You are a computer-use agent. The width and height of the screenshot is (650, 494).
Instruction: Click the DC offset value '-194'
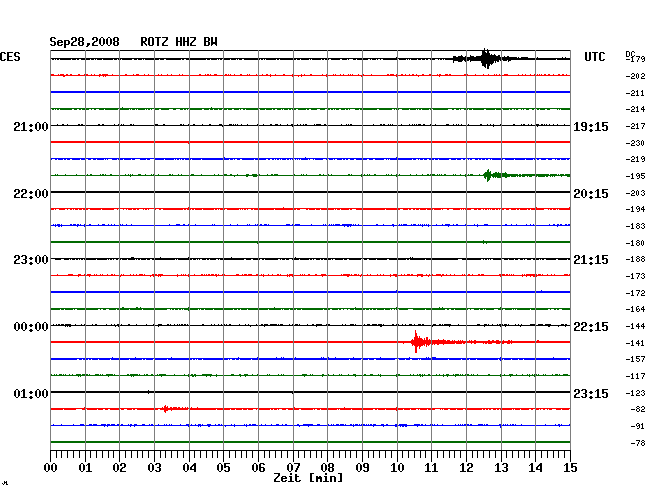click(x=635, y=209)
